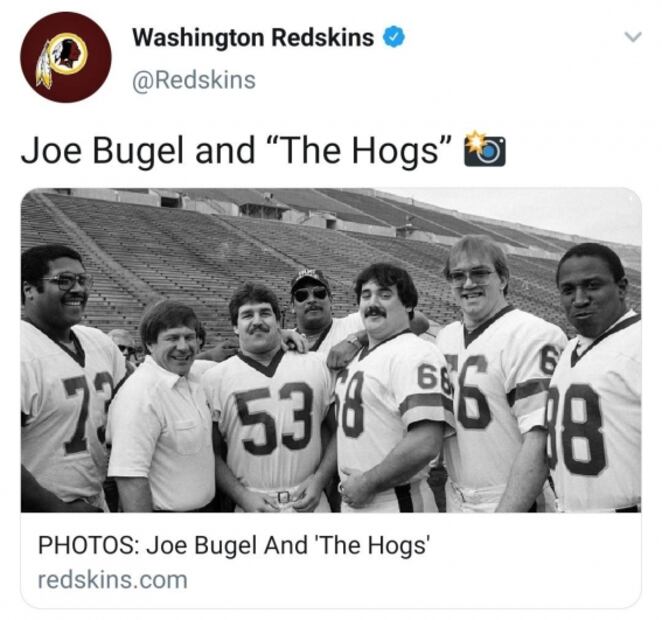662x620 pixels.
Task: Click the man in the white collared shirt
Action: pyautogui.click(x=164, y=407)
